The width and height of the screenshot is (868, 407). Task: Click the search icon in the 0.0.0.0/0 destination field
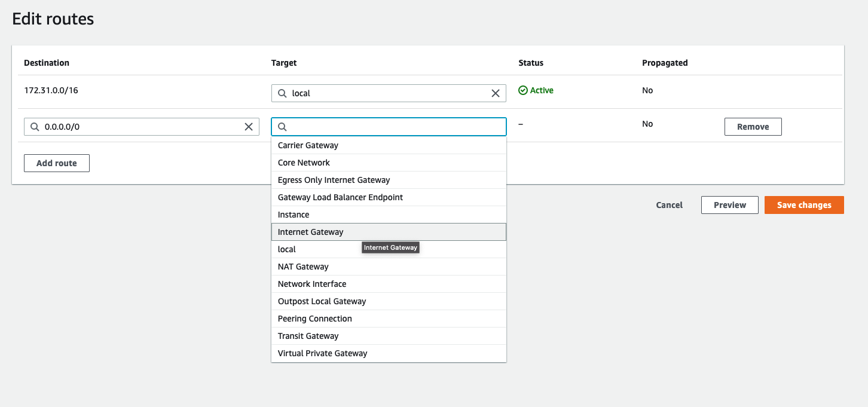[35, 127]
